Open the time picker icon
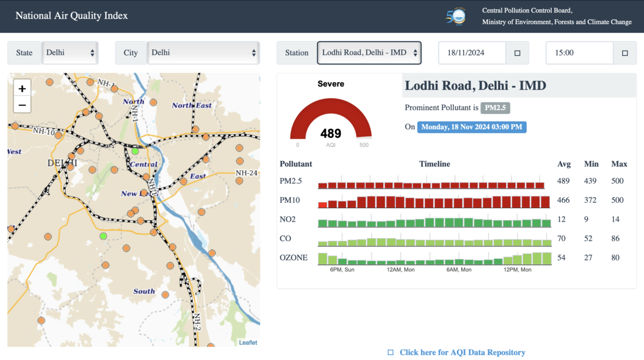 (625, 53)
